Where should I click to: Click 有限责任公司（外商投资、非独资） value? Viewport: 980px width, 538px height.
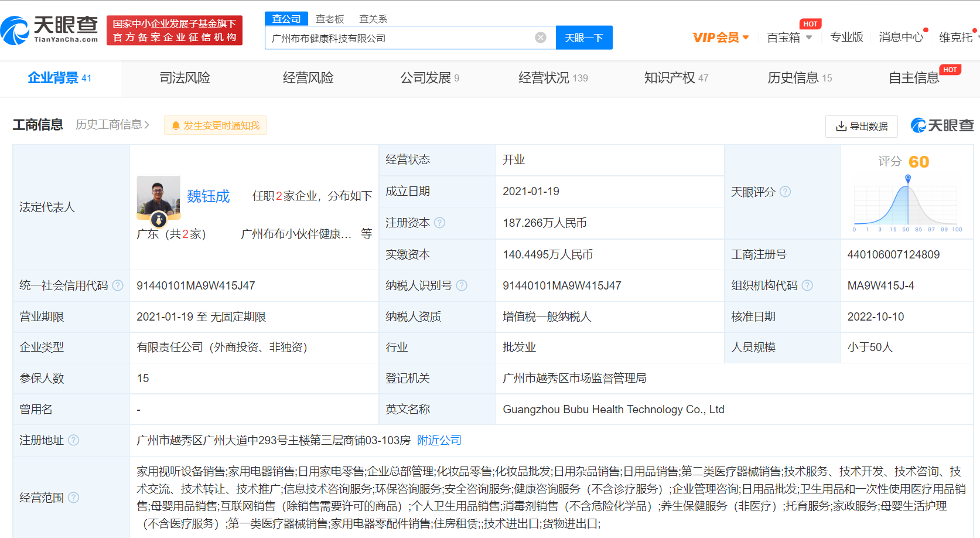(222, 347)
